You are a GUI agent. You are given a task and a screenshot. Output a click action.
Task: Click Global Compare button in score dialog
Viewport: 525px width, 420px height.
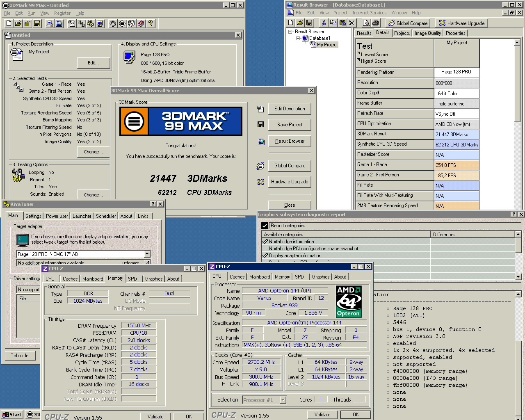[x=290, y=166]
